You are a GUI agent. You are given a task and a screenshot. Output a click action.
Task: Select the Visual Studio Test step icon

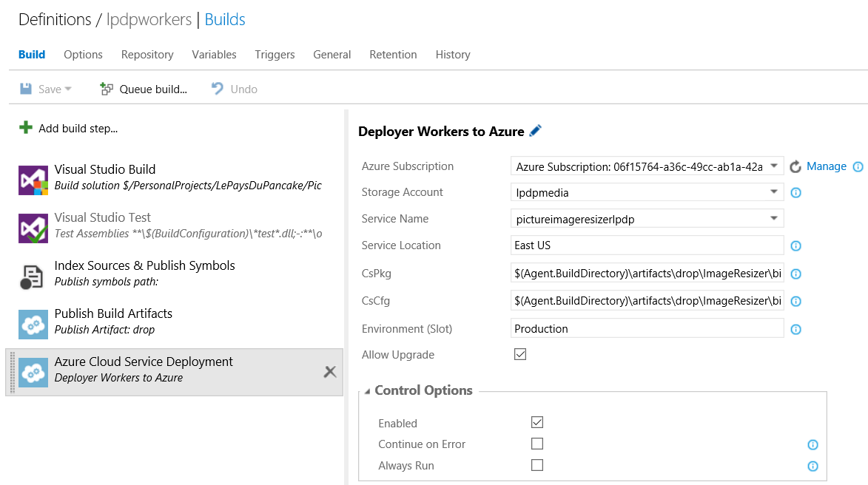tap(33, 228)
